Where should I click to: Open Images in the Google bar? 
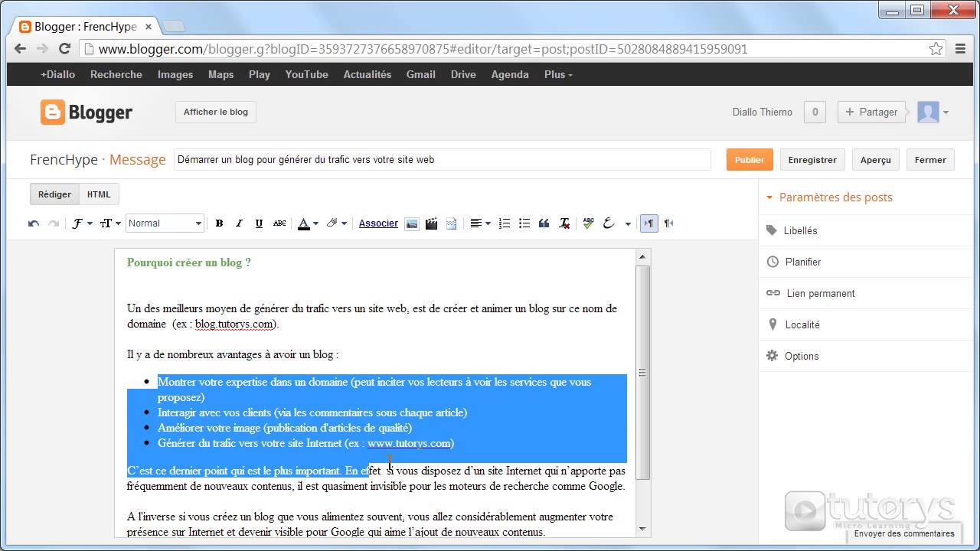175,74
